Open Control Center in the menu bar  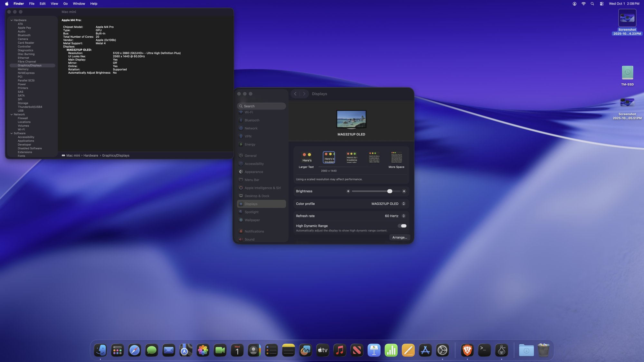[601, 4]
